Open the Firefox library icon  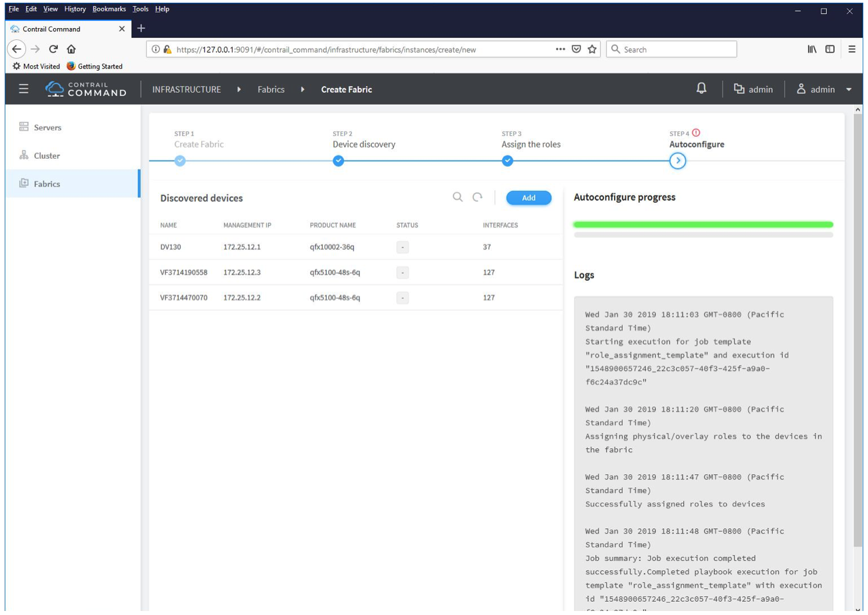coord(811,49)
